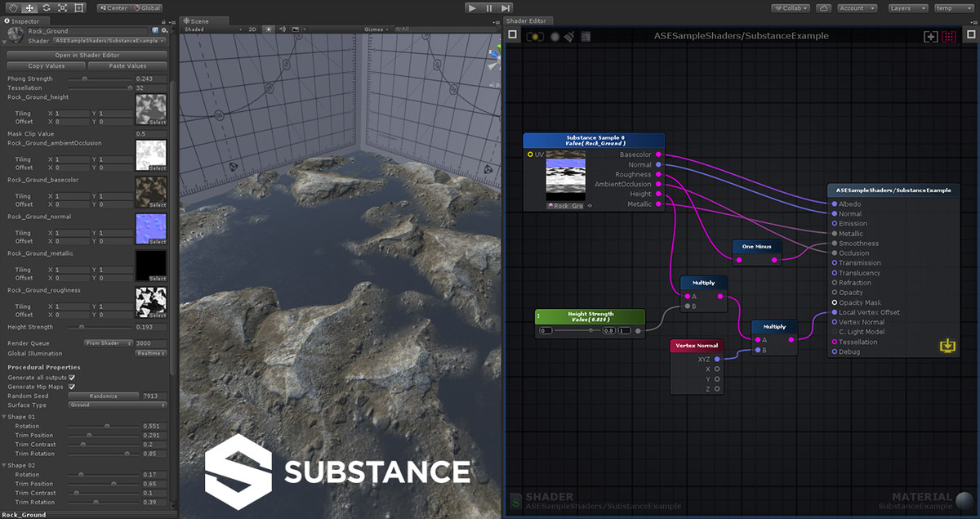Click the clean unused nodes brush icon
980x519 pixels.
[569, 36]
